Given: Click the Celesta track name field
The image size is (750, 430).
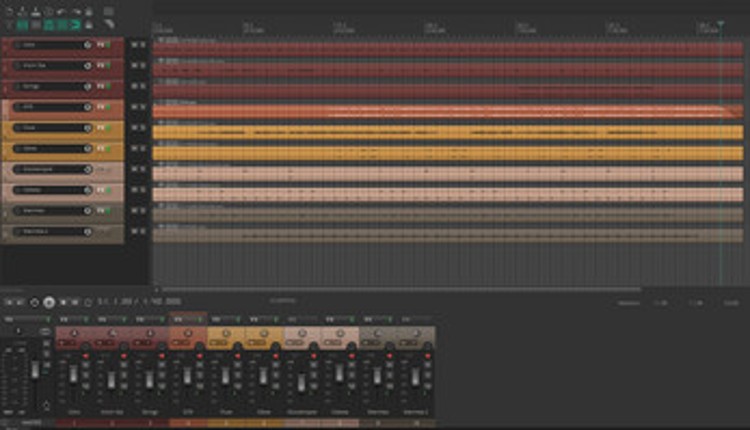Looking at the screenshot, I should 50,192.
